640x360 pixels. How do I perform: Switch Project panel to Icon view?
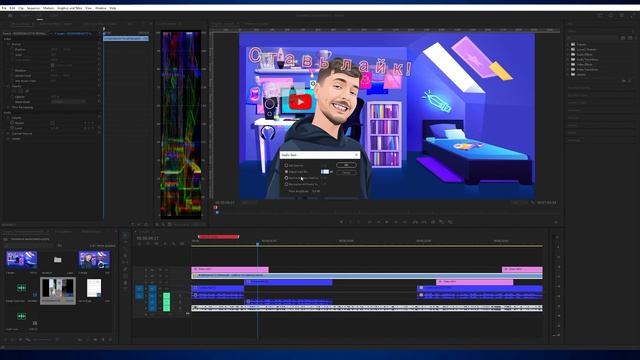(20, 340)
